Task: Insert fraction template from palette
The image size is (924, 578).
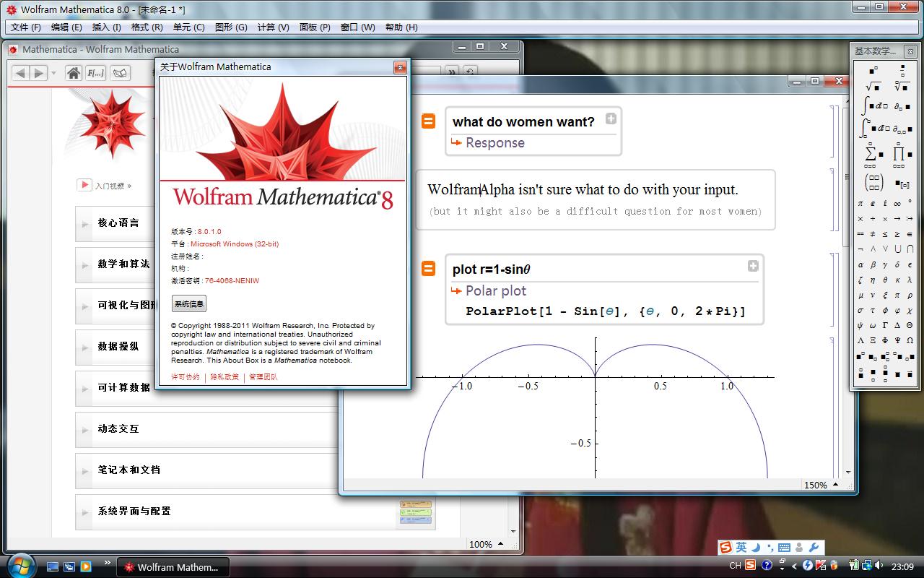Action: (x=902, y=70)
